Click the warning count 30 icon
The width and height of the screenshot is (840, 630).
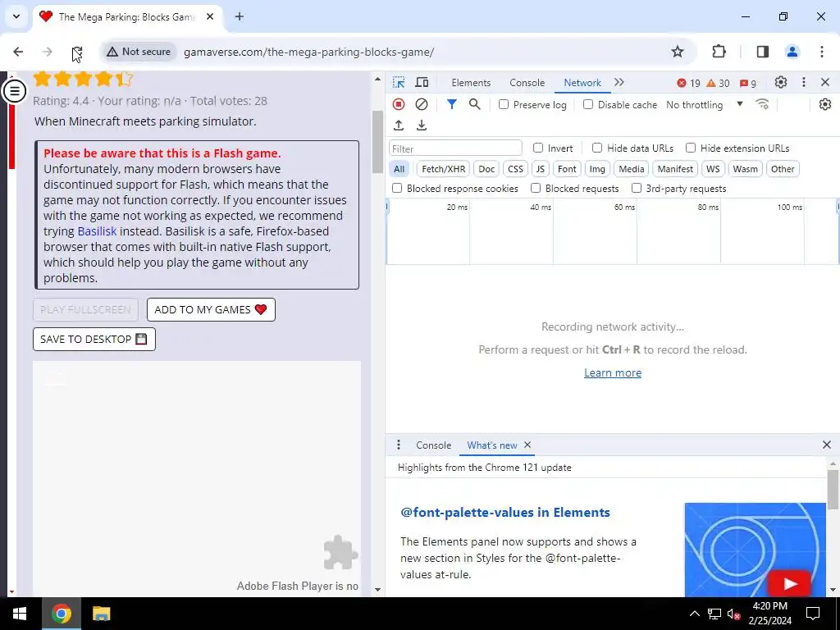click(x=718, y=83)
